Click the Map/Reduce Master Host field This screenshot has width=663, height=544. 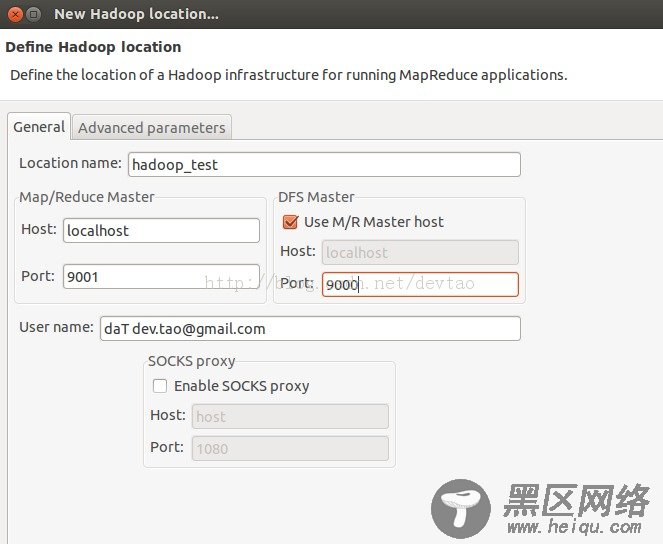(x=161, y=230)
